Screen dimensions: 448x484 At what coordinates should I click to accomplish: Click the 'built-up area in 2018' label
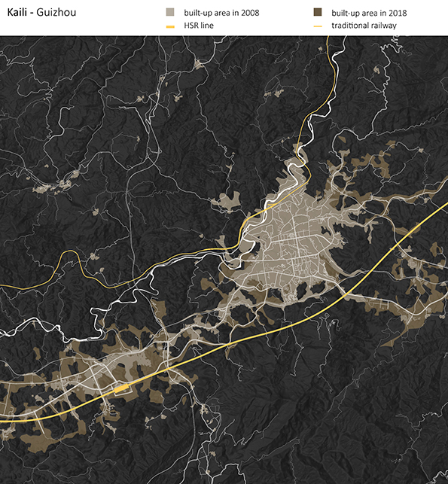pos(369,13)
